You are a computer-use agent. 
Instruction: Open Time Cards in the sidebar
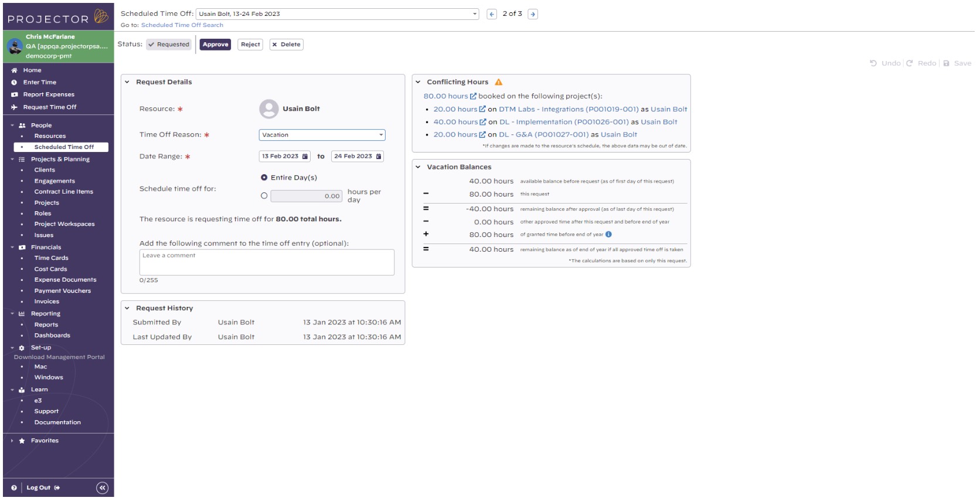click(x=51, y=258)
